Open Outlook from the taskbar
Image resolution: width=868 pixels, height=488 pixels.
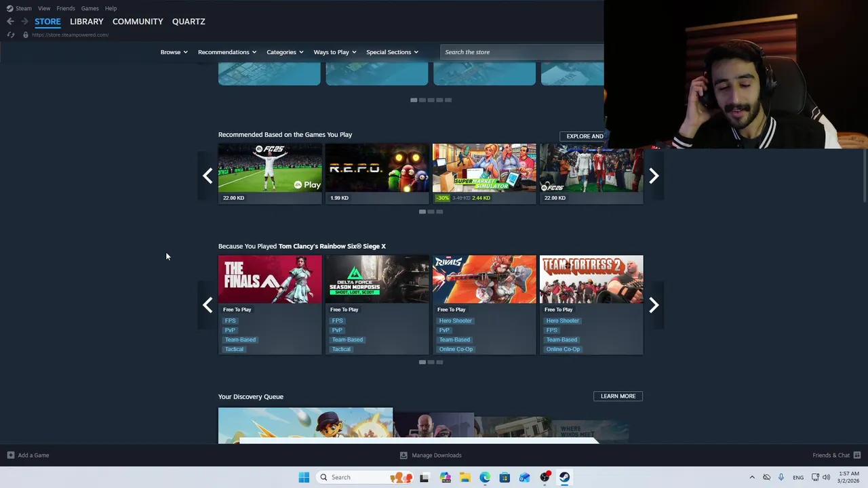(524, 477)
